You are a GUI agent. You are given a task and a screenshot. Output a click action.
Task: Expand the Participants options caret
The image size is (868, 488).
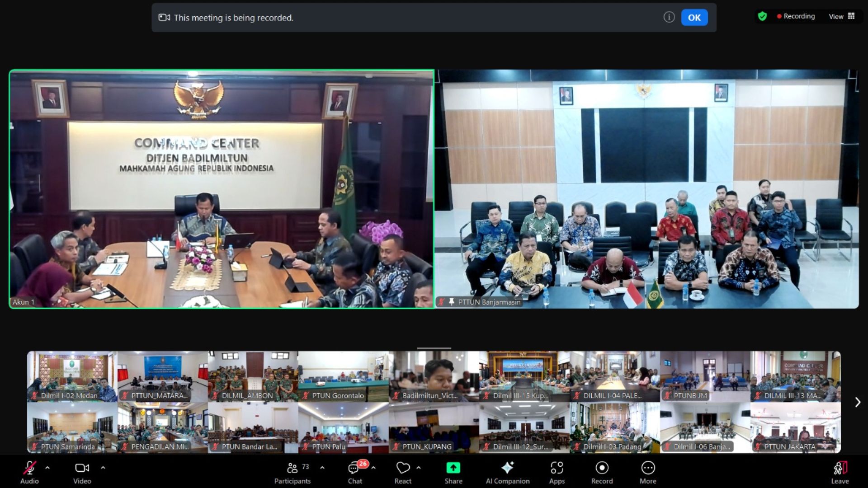click(x=322, y=468)
